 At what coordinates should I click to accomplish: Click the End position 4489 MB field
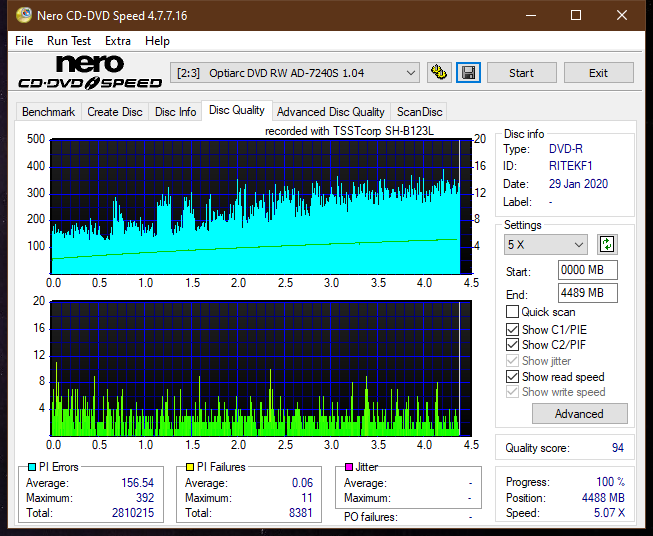(587, 293)
